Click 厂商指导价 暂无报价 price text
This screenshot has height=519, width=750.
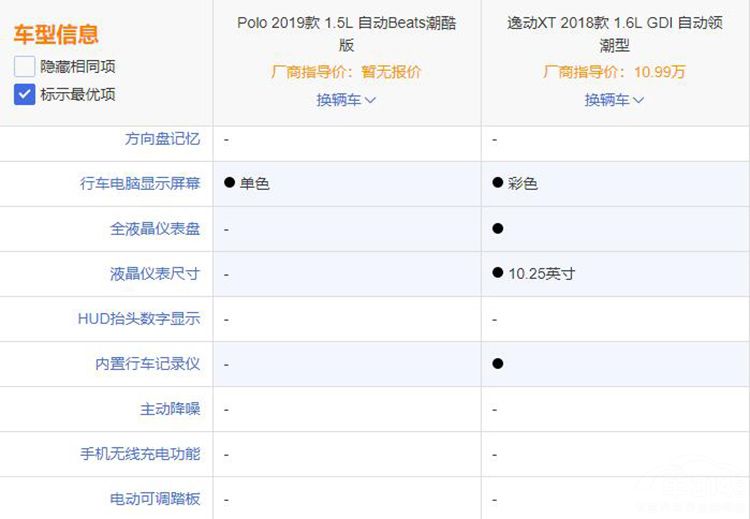pos(346,72)
